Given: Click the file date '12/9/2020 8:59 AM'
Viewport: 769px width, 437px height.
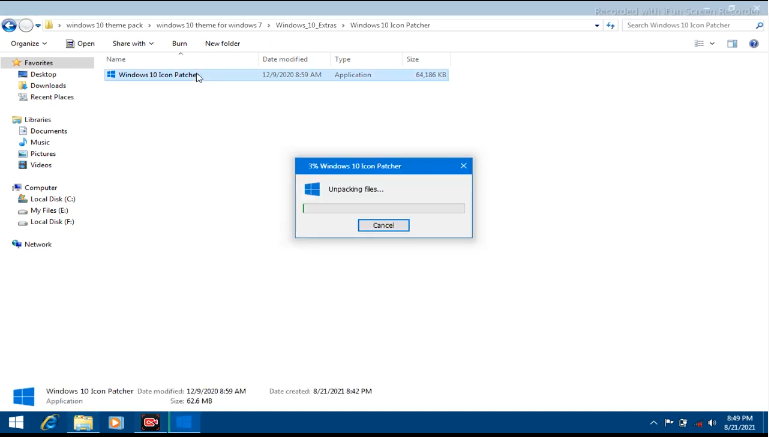Looking at the screenshot, I should pos(292,75).
